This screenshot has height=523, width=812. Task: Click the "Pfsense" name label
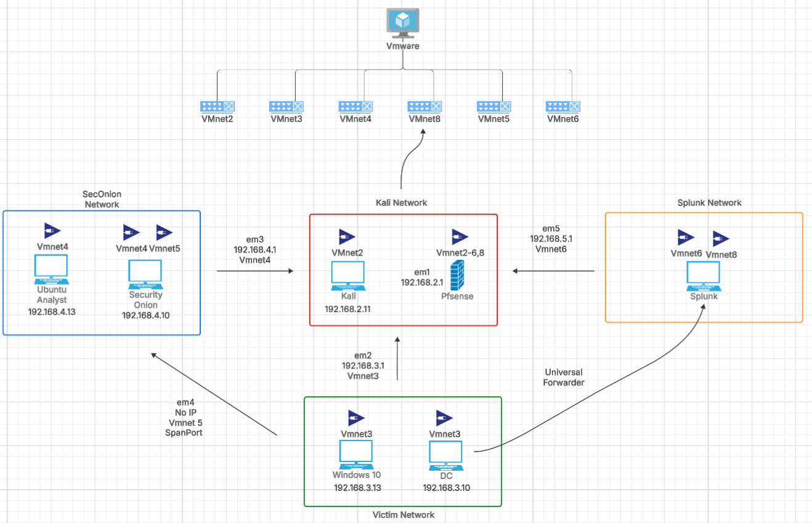click(x=458, y=296)
